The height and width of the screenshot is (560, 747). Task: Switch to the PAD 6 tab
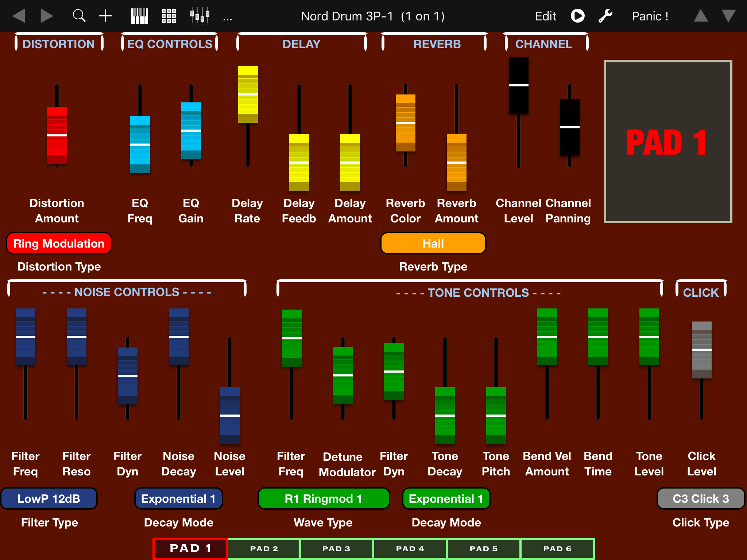click(x=557, y=549)
